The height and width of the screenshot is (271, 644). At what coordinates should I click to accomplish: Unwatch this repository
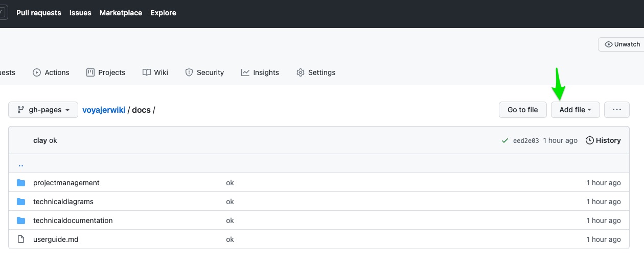[622, 44]
